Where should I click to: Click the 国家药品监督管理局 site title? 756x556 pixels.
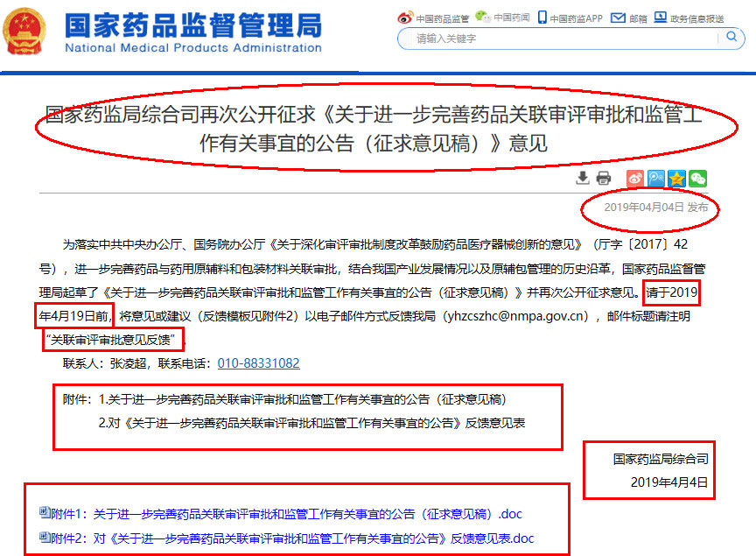pyautogui.click(x=192, y=25)
